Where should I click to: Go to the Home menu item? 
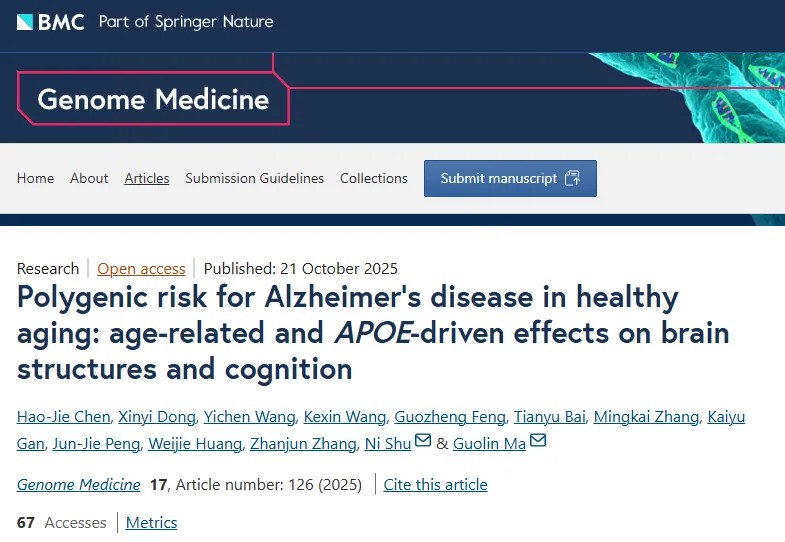click(35, 178)
